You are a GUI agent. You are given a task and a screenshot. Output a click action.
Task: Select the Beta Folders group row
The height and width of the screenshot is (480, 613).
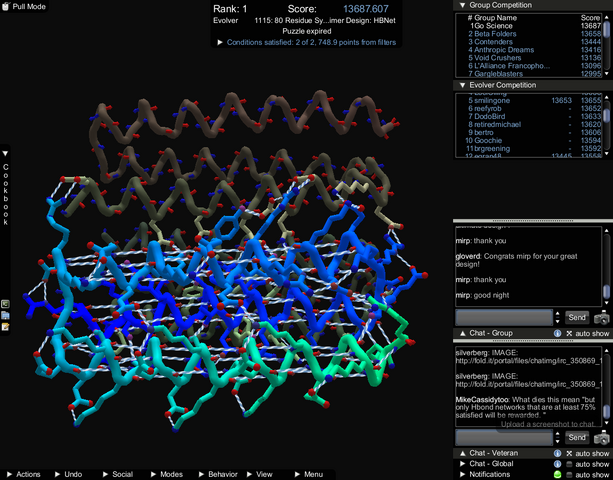point(529,34)
